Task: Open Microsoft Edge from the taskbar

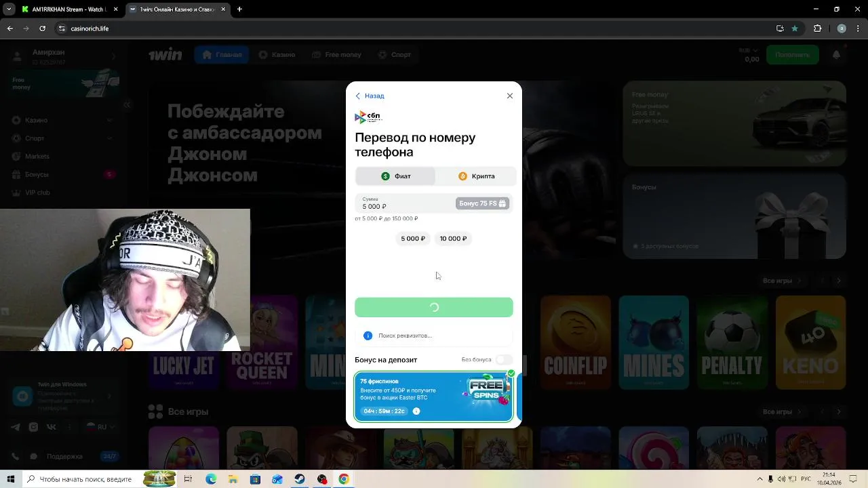Action: (211, 479)
